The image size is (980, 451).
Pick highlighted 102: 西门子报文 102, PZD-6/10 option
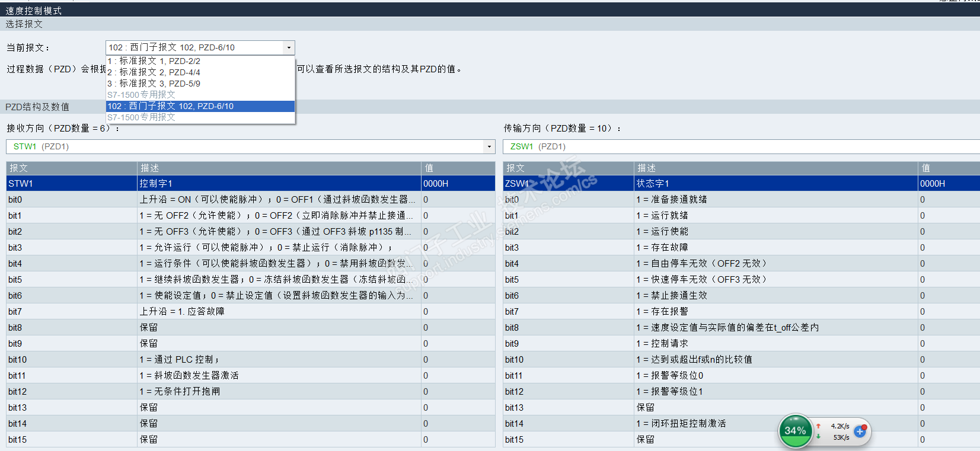[200, 106]
